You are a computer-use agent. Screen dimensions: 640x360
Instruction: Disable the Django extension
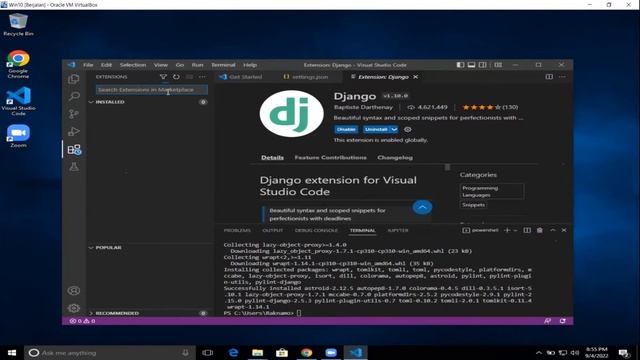(346, 129)
